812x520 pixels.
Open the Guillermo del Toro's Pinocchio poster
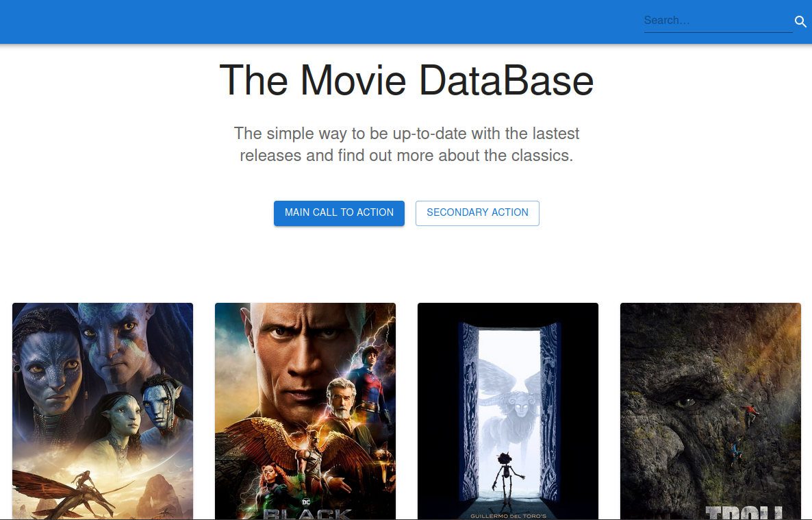click(x=508, y=411)
